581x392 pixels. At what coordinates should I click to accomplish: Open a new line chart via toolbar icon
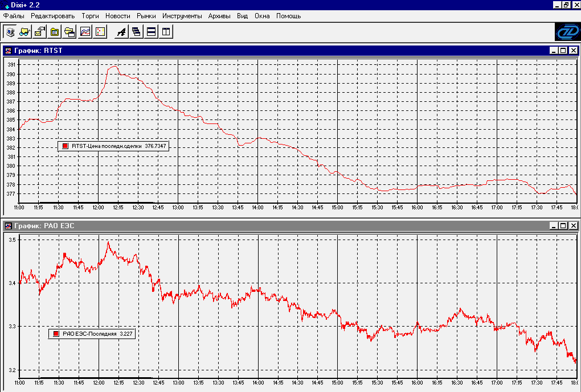click(85, 32)
